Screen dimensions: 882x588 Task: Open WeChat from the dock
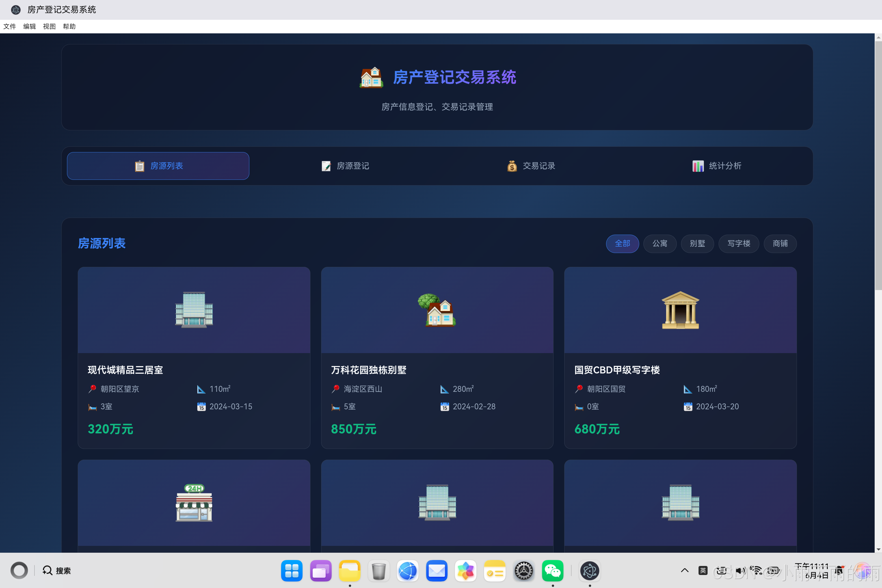tap(552, 571)
